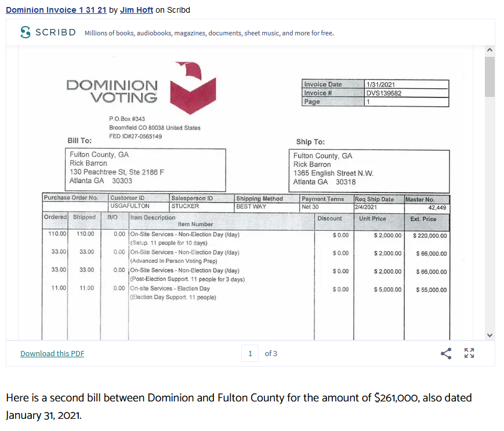Click 'FED ID#27-0565149' text
The height and width of the screenshot is (431, 504).
click(135, 136)
